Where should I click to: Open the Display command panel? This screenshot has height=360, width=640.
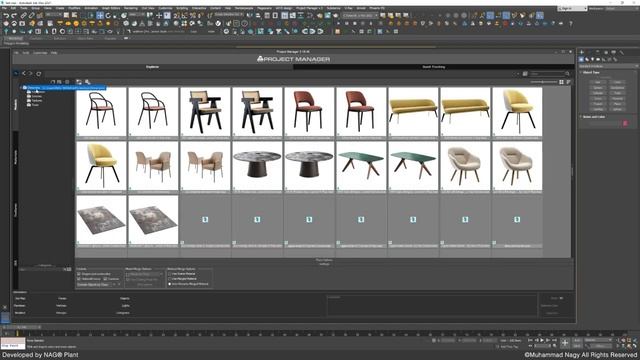coord(613,52)
